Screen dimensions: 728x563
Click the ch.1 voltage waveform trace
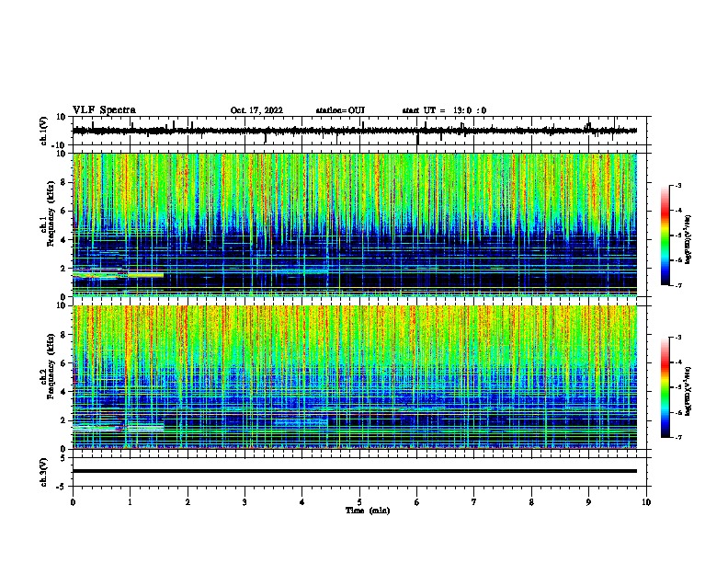pos(354,131)
